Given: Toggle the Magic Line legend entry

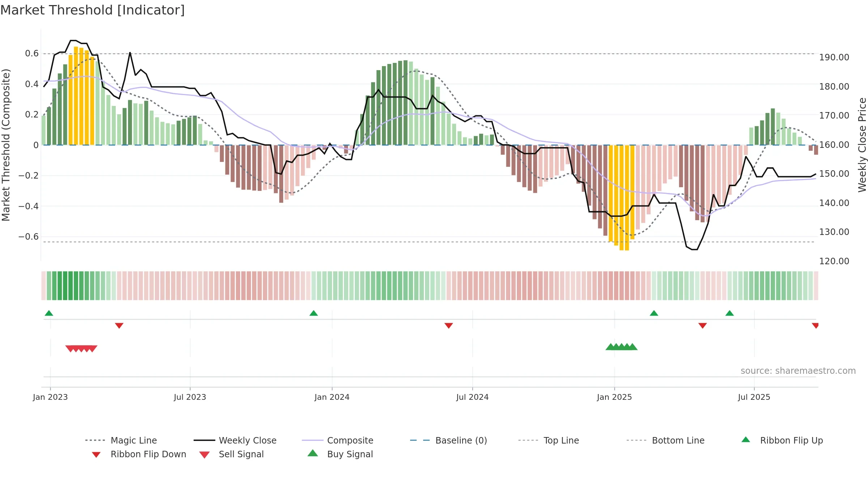Looking at the screenshot, I should (121, 440).
